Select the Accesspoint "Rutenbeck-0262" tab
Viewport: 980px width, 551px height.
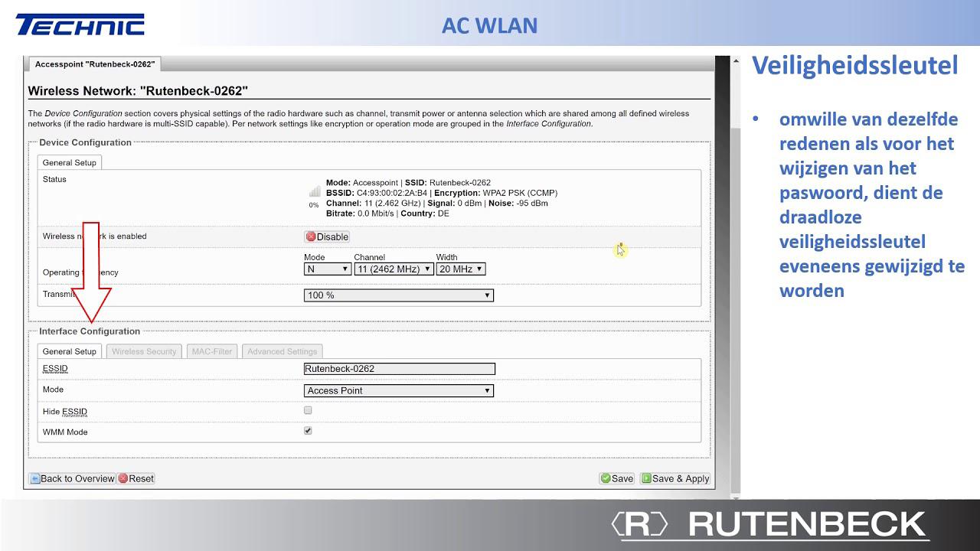95,64
